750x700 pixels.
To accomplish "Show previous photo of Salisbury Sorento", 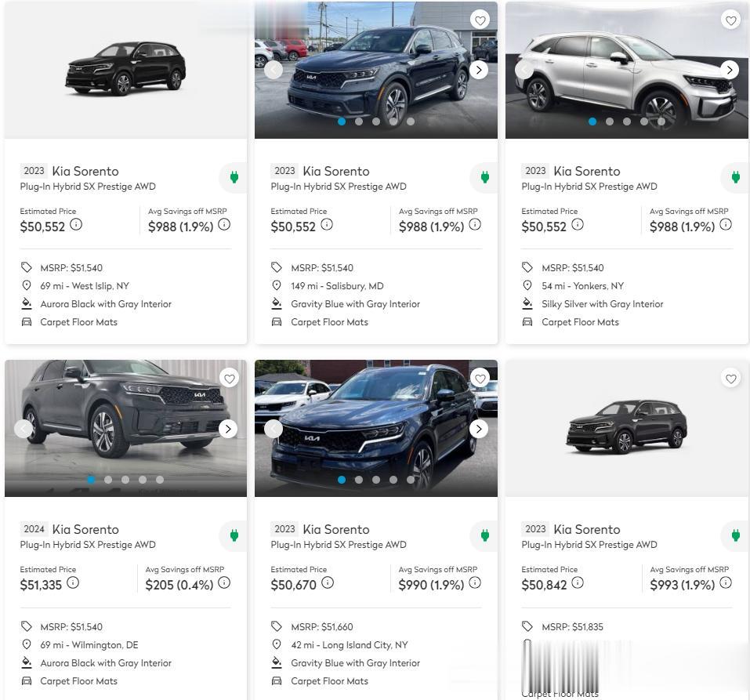I will (274, 70).
